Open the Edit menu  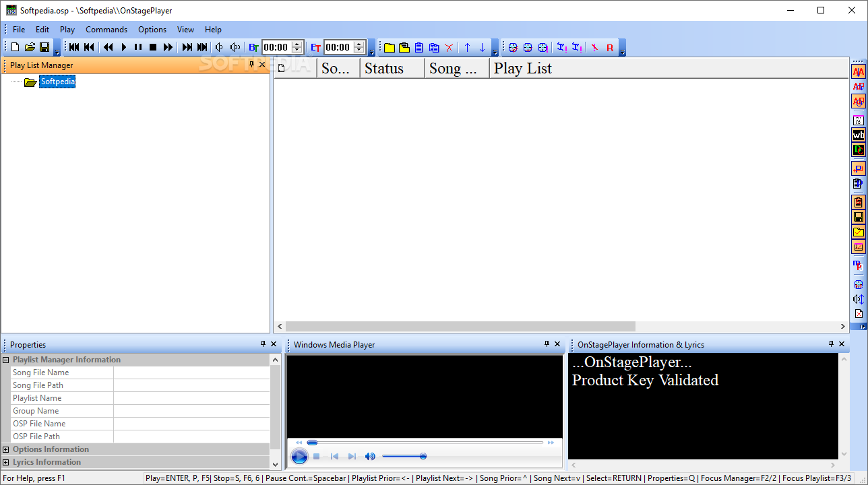click(42, 30)
